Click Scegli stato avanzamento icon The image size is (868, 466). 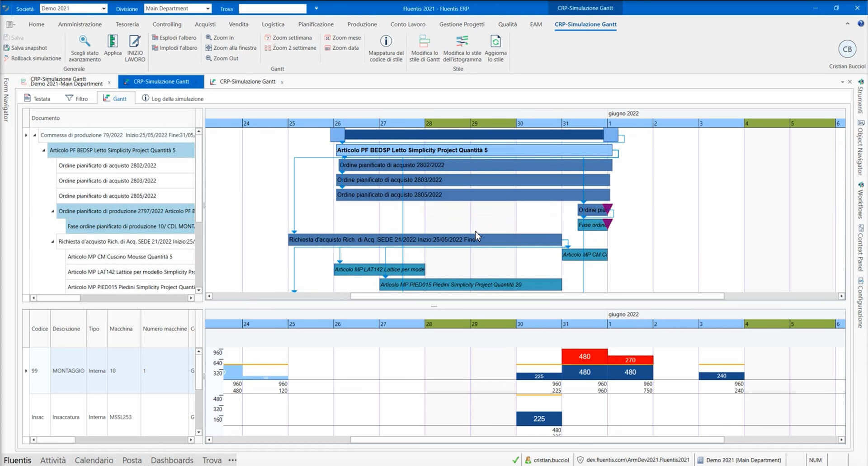[x=85, y=41]
